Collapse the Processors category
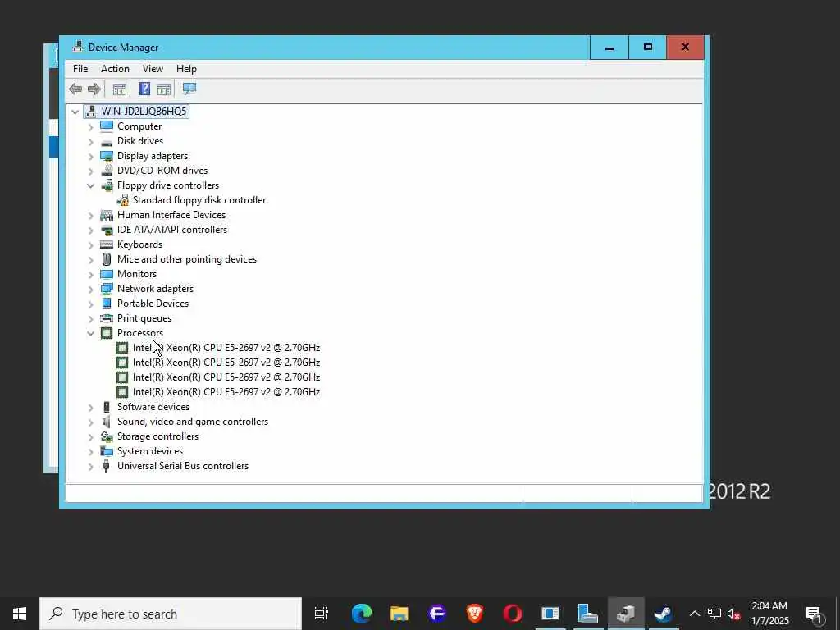 pyautogui.click(x=90, y=333)
